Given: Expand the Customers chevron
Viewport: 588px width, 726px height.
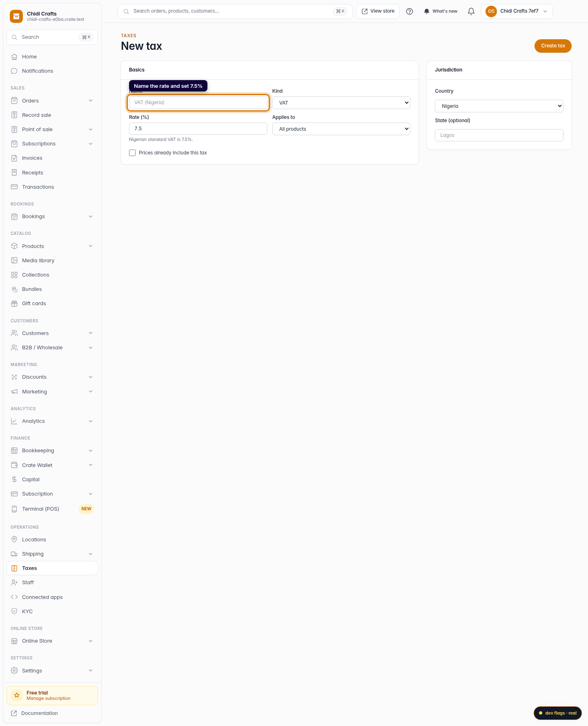Looking at the screenshot, I should [x=91, y=333].
